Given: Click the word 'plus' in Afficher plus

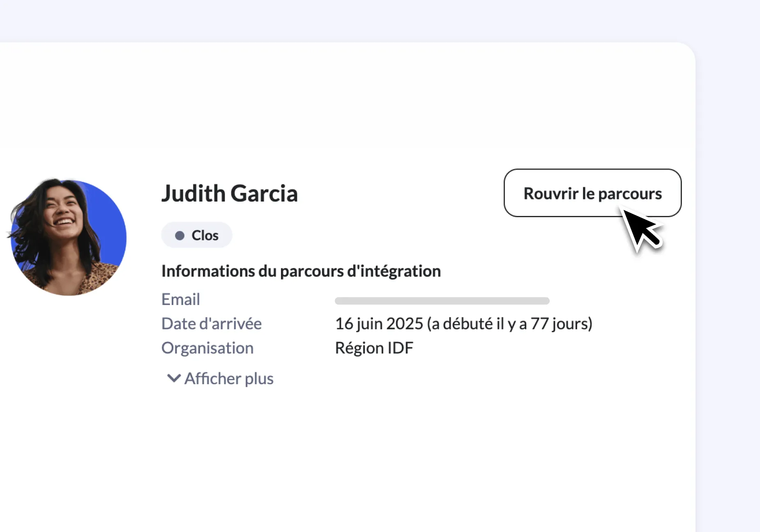Looking at the screenshot, I should 259,379.
